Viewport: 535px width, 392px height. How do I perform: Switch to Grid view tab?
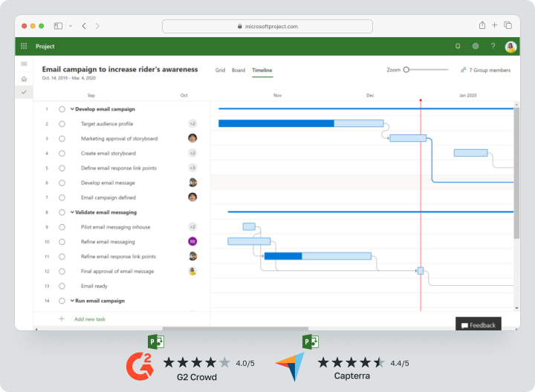click(220, 71)
